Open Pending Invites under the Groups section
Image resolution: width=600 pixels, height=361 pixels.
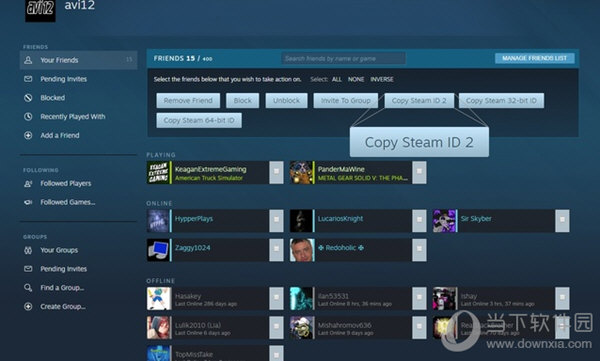(x=64, y=269)
